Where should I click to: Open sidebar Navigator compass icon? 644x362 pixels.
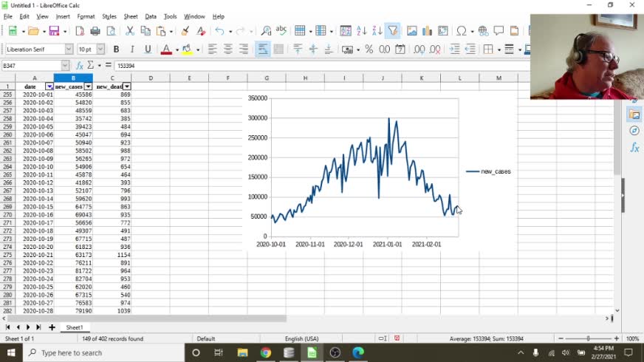tap(634, 131)
